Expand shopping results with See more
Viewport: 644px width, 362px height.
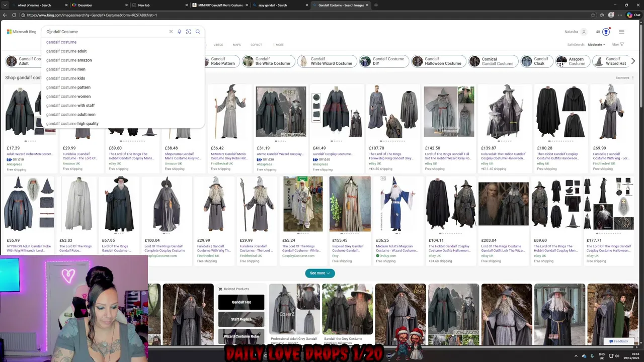click(x=319, y=273)
